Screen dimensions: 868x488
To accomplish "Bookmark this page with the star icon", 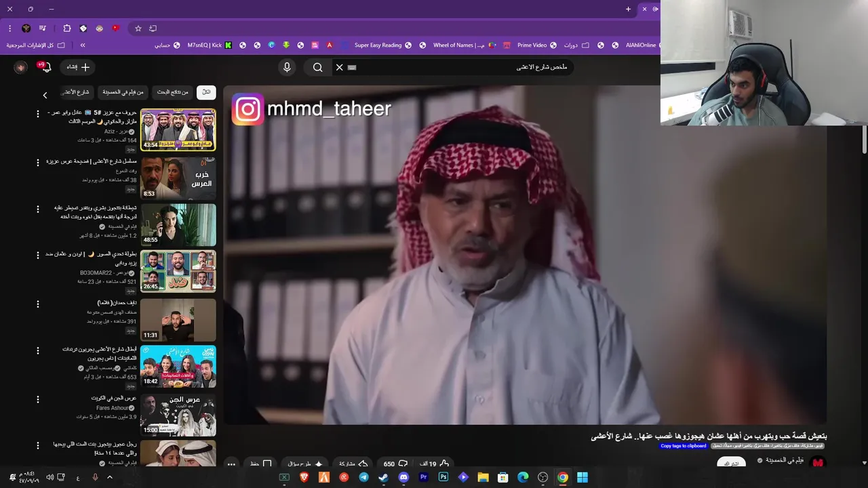I will point(138,28).
